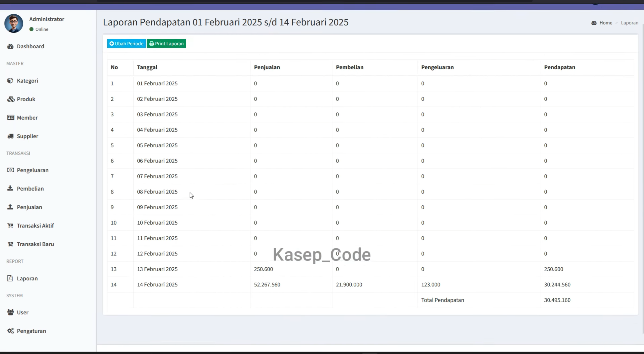Navigate to Penjualan menu
Screen dimensions: 644x354
click(x=48, y=207)
